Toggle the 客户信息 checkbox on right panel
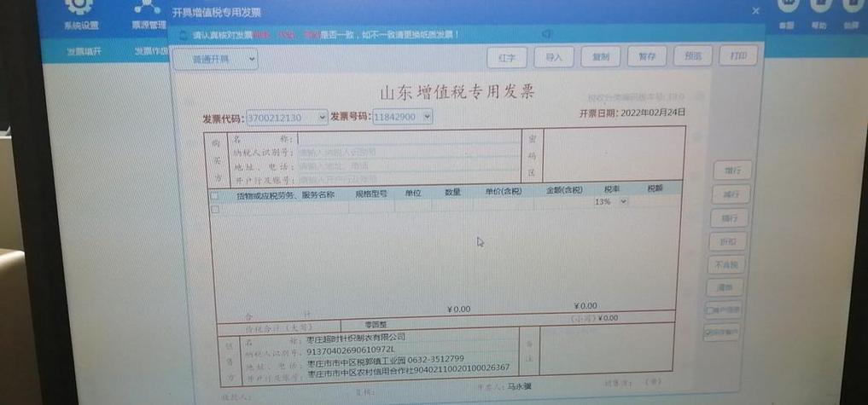This screenshot has width=868, height=405. pos(710,311)
